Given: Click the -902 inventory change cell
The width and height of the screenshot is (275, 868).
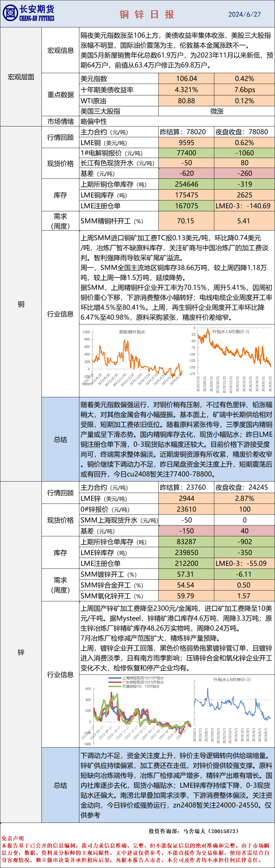Looking at the screenshot, I should click(x=244, y=542).
